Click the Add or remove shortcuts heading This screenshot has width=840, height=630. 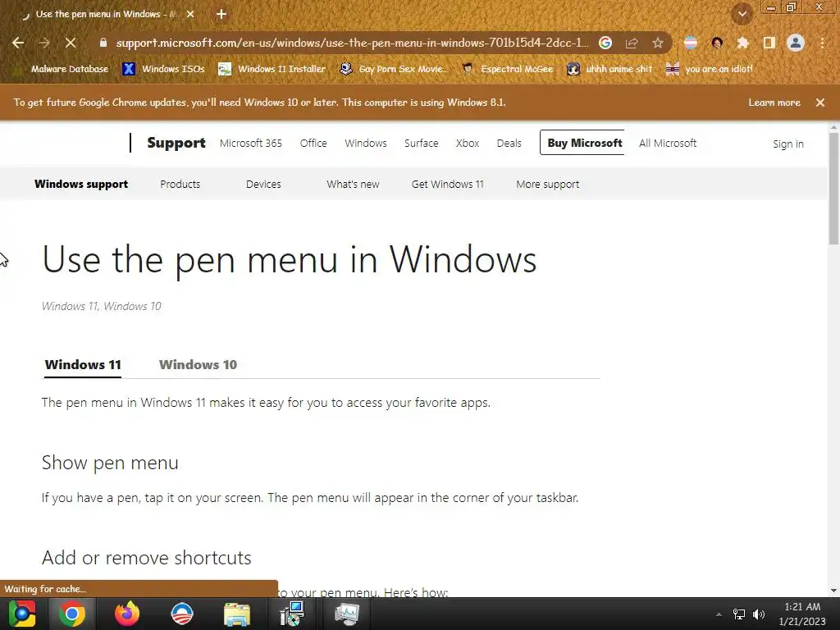click(146, 558)
